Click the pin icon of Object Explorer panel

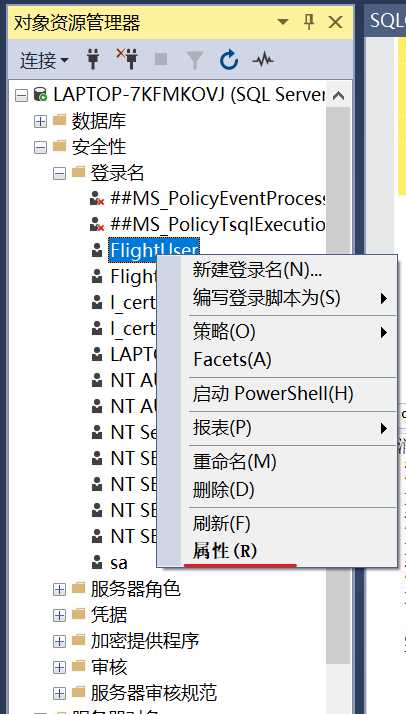(x=310, y=22)
